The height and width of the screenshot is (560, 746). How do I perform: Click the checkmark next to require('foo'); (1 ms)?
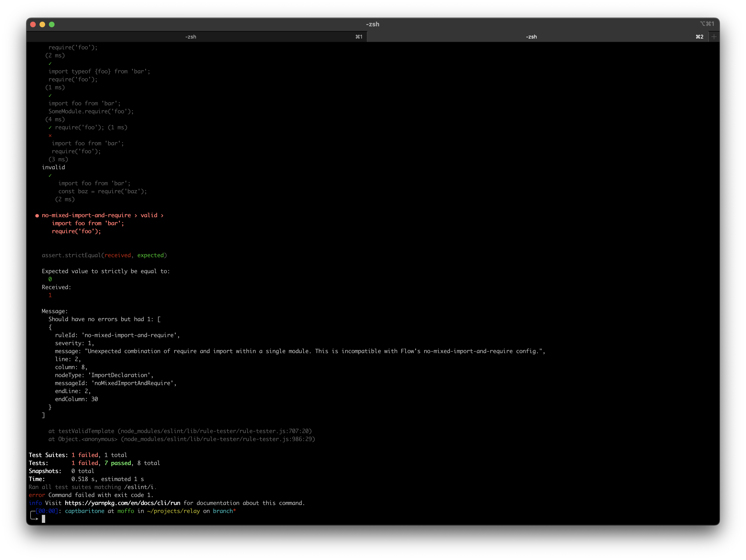tap(50, 127)
